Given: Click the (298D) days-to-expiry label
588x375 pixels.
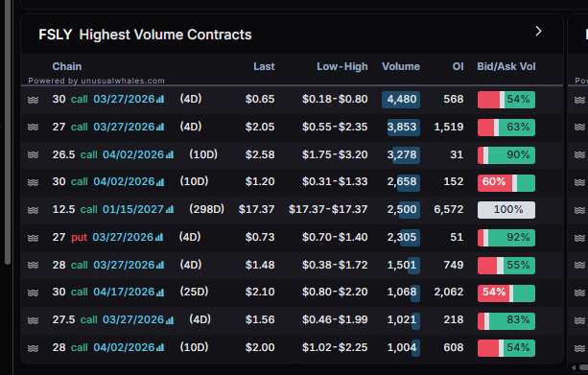Looking at the screenshot, I should point(206,209).
